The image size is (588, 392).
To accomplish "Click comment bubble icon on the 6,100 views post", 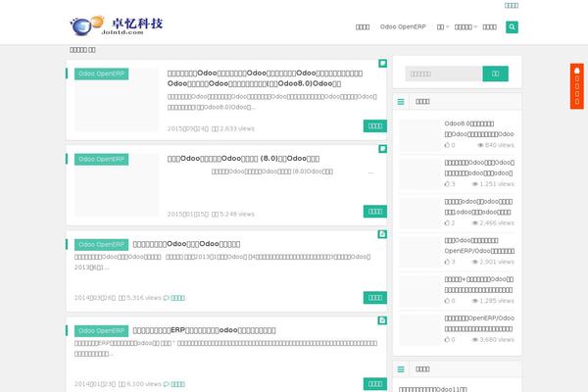I will 167,384.
